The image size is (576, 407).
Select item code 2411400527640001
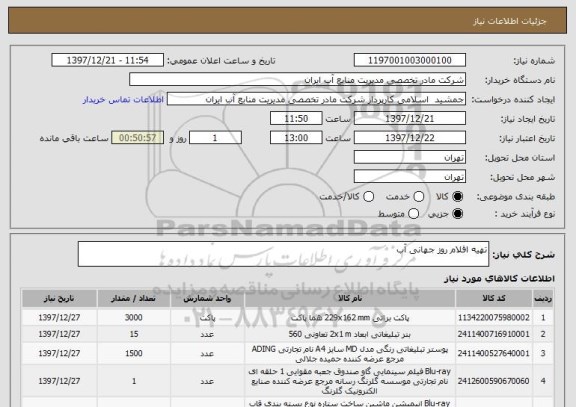coord(494,353)
